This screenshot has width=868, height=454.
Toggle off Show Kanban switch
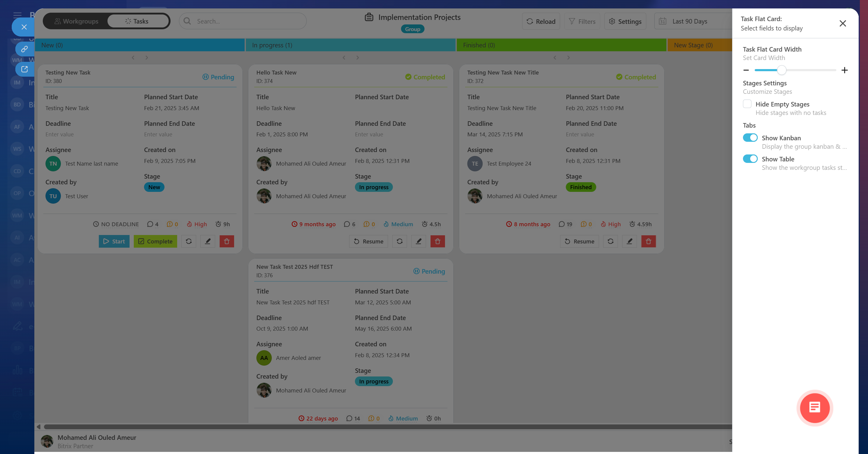click(x=750, y=138)
